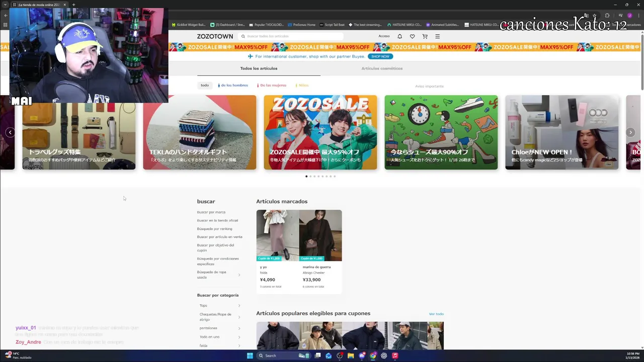
Task: Click 'Ver todo' for coupon-eligible items
Action: (x=436, y=314)
